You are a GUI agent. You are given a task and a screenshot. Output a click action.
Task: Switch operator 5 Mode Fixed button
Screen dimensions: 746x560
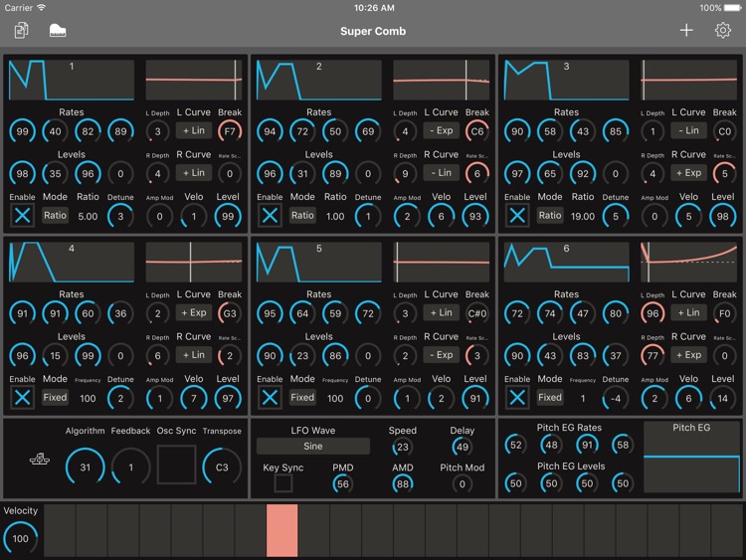click(302, 397)
